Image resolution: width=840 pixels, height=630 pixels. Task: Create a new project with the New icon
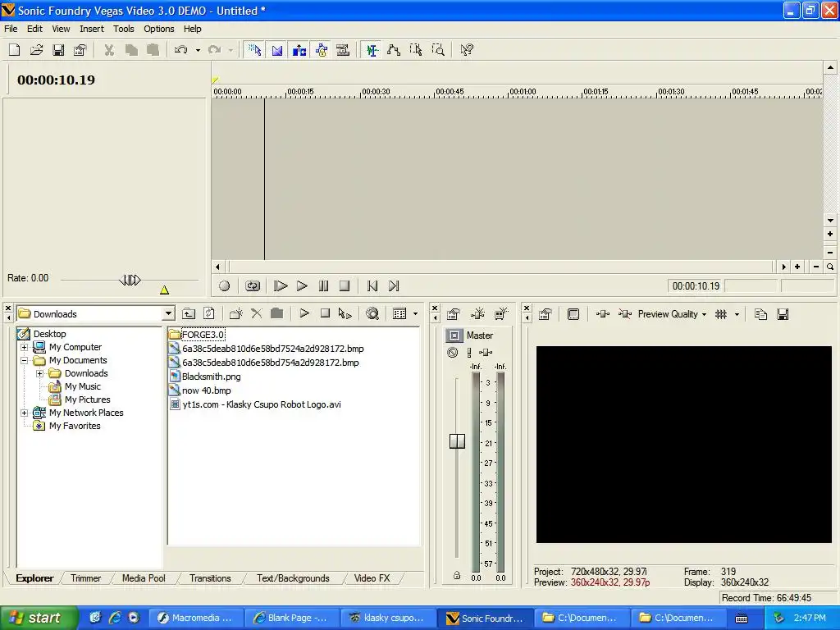[x=15, y=50]
